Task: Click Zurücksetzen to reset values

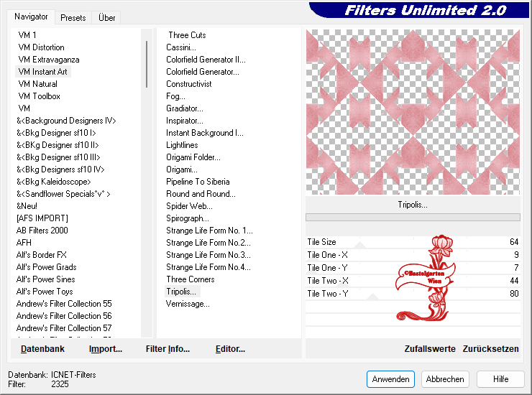Action: 490,348
